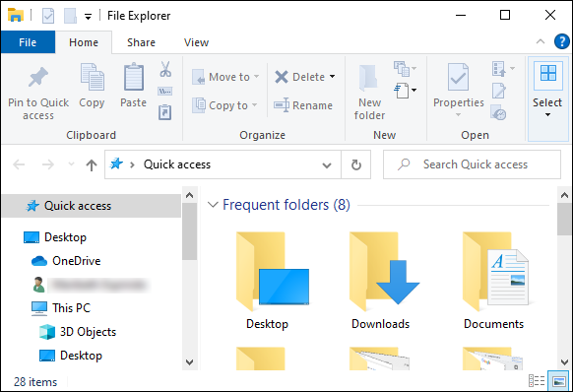Customize Quick Access Toolbar dropdown arrow
Image resolution: width=573 pixels, height=392 pixels.
[88, 17]
